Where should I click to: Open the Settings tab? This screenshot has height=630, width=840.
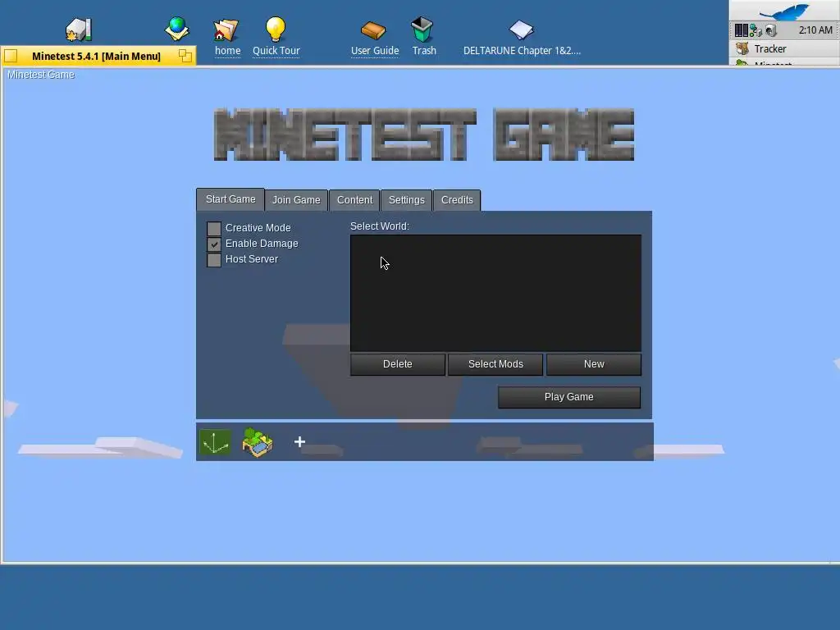pos(407,200)
